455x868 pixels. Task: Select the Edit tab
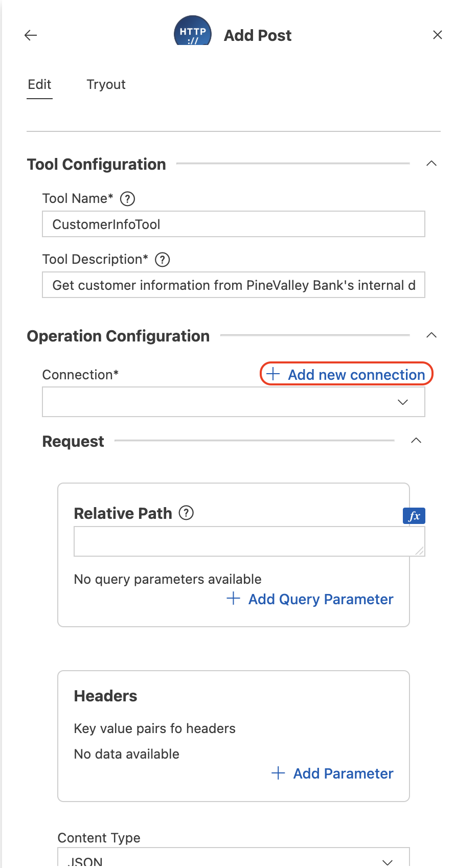tap(39, 84)
